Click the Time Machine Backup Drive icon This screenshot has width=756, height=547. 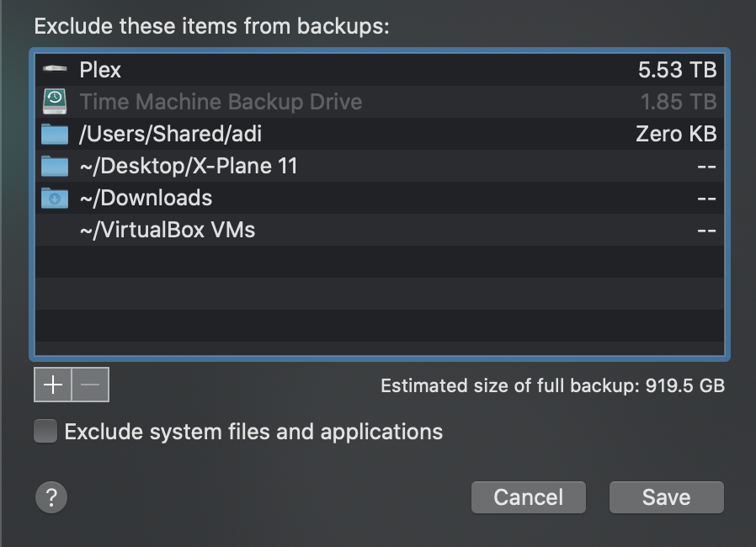click(x=55, y=102)
